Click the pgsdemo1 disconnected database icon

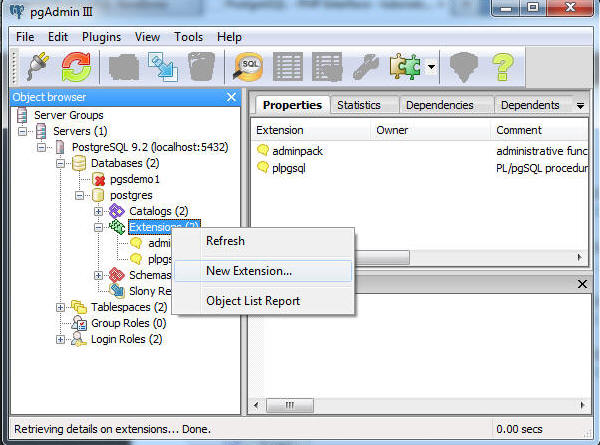98,179
